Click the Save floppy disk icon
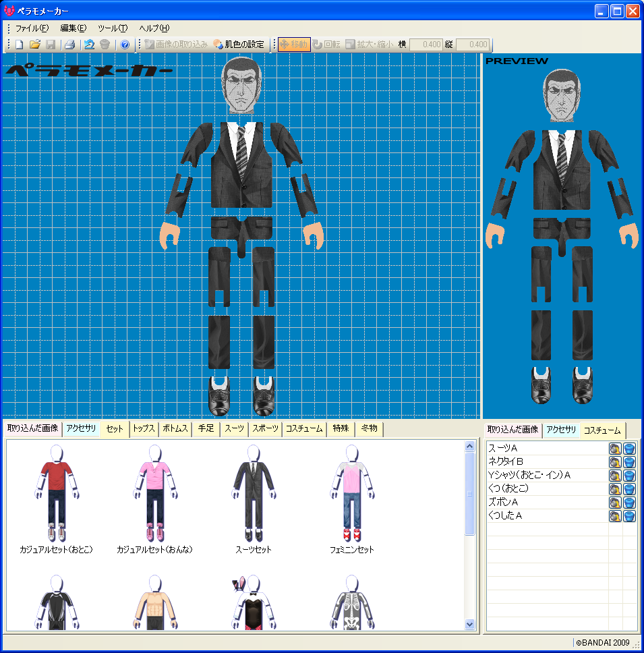644x653 pixels. coord(51,45)
